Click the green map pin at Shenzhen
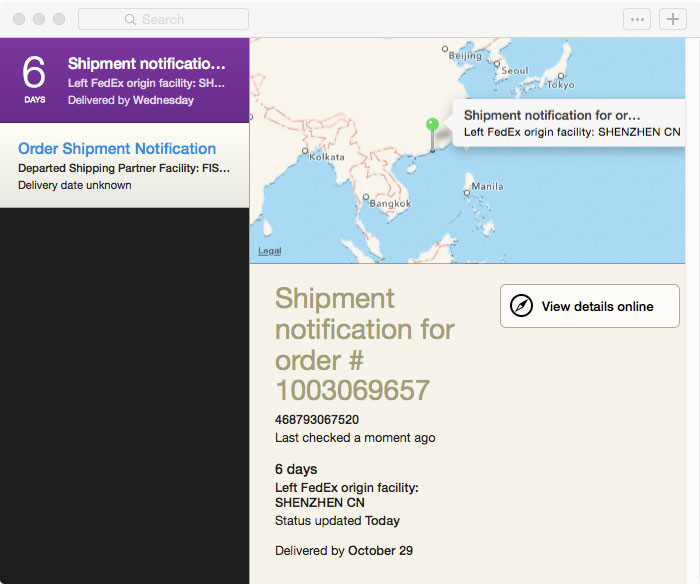 432,135
